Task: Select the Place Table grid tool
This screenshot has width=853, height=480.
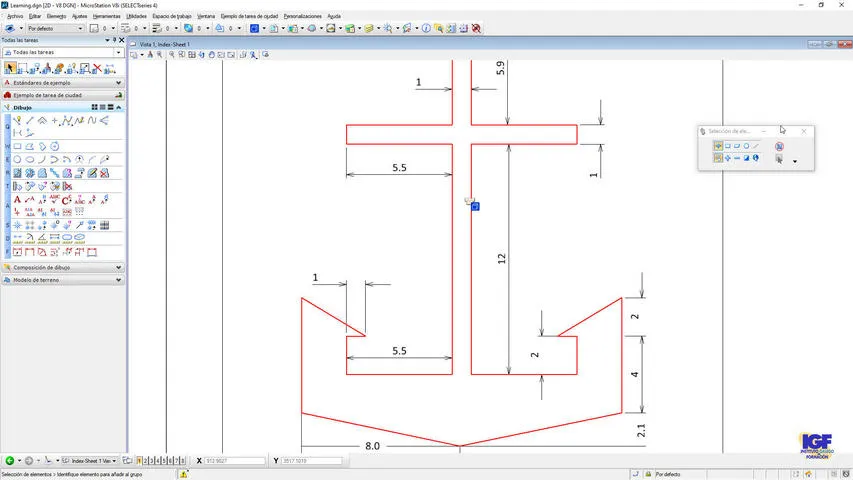Action: click(x=104, y=225)
